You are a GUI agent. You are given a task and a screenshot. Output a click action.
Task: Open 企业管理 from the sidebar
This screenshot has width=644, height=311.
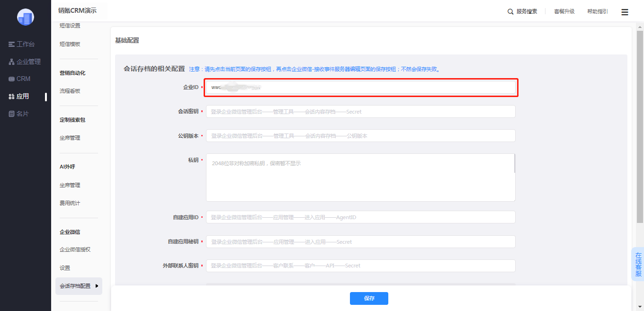click(25, 62)
